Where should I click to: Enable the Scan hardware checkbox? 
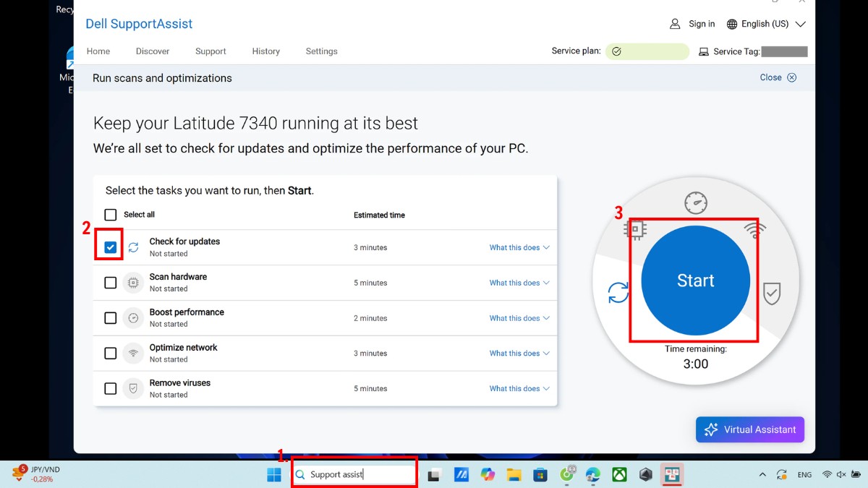pyautogui.click(x=110, y=283)
